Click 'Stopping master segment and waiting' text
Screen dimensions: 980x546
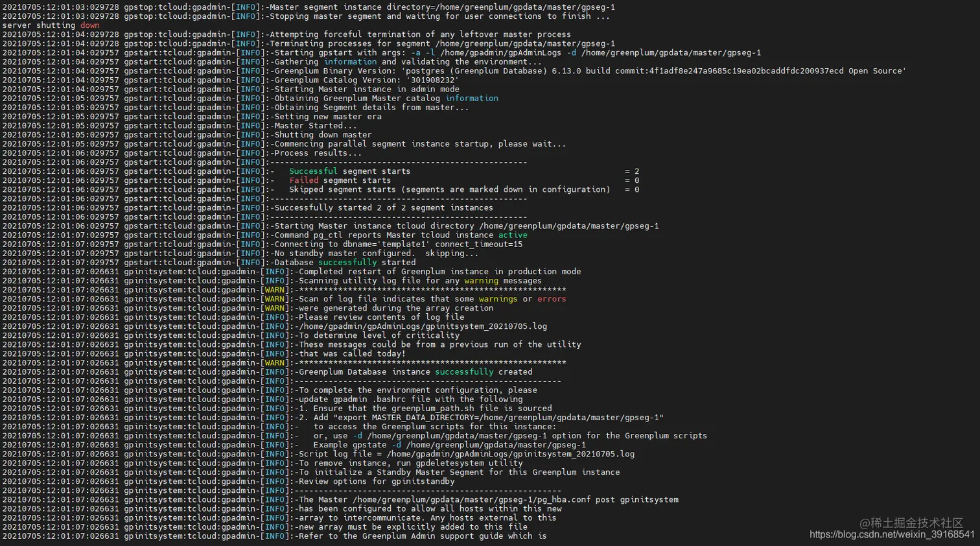355,16
